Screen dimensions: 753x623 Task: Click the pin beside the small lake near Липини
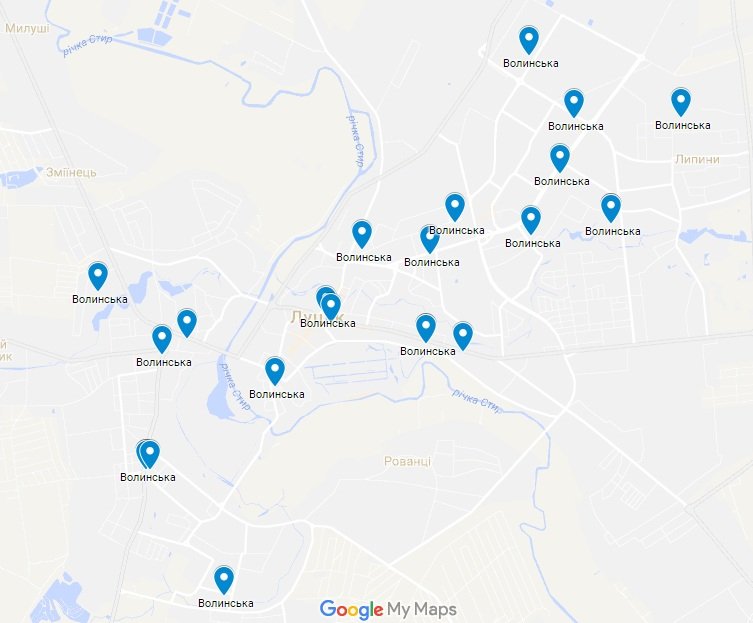[x=610, y=208]
